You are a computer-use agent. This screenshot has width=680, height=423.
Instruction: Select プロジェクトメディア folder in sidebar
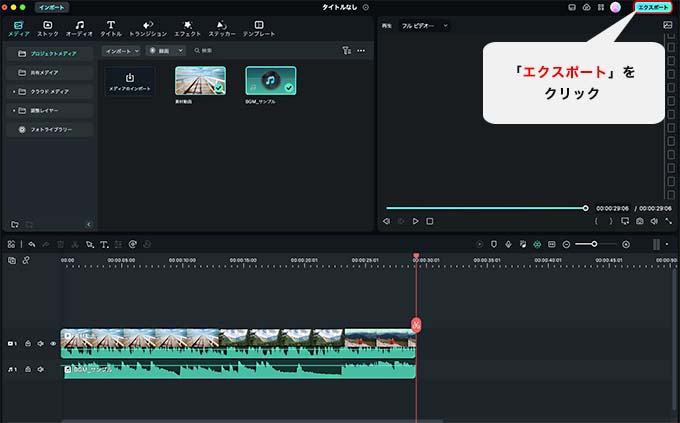(x=50, y=53)
